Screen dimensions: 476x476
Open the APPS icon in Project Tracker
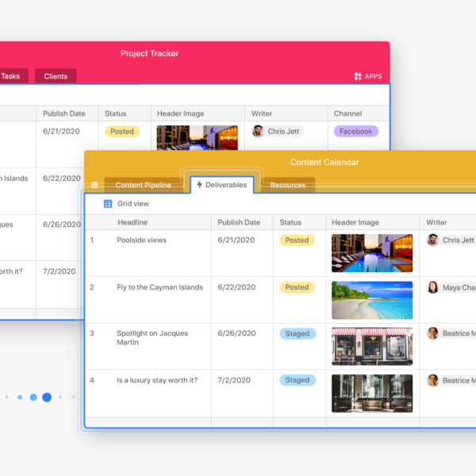(x=358, y=76)
